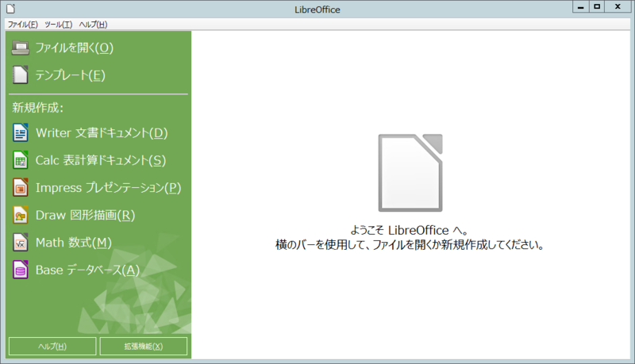Click the 拡張機能(X) button

click(144, 347)
